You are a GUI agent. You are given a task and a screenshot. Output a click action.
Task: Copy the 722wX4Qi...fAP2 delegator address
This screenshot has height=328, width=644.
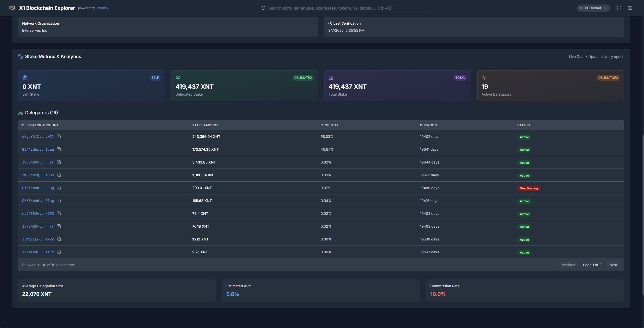59,252
